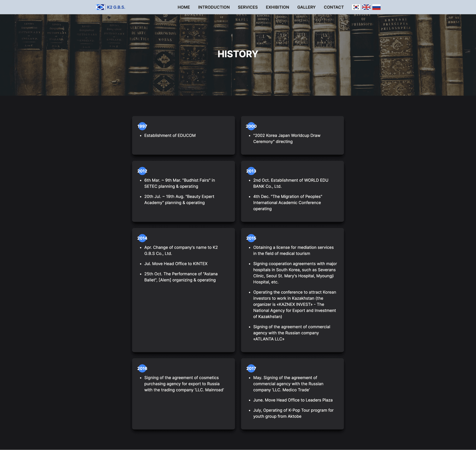The height and width of the screenshot is (450, 476).
Task: Select 'Move Head Office to Leaders Plaza' entry
Action: tap(293, 400)
